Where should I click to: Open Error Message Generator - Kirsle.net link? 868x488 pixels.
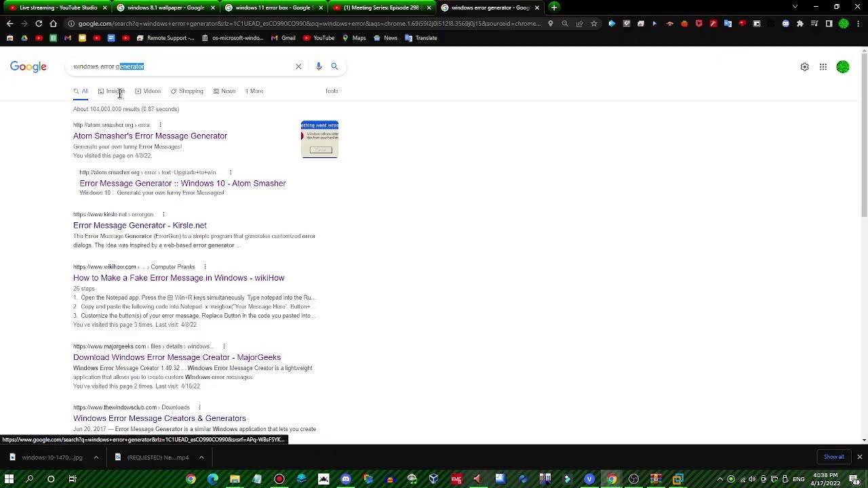140,225
